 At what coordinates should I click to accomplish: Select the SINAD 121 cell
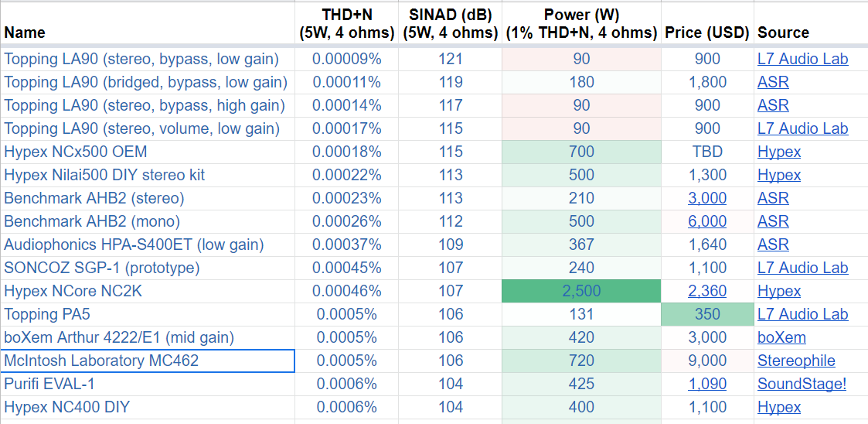coord(450,59)
